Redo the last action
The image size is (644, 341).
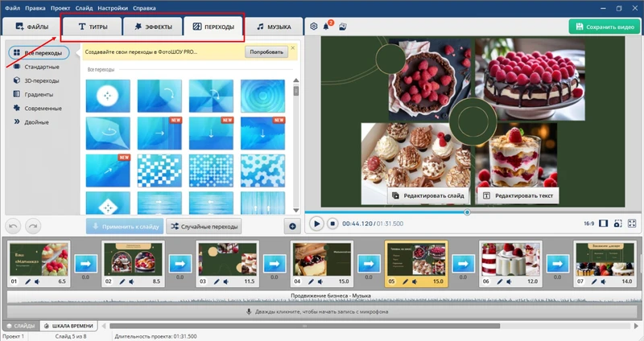[33, 226]
